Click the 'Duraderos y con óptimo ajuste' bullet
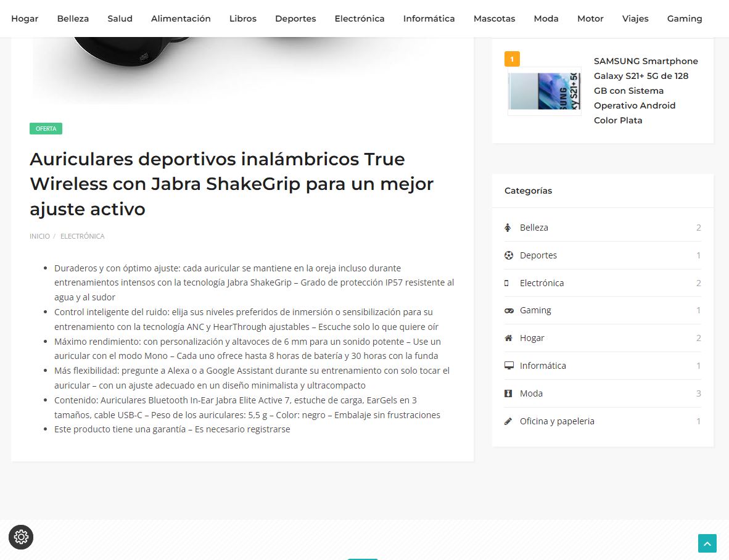This screenshot has height=560, width=729. coord(254,282)
